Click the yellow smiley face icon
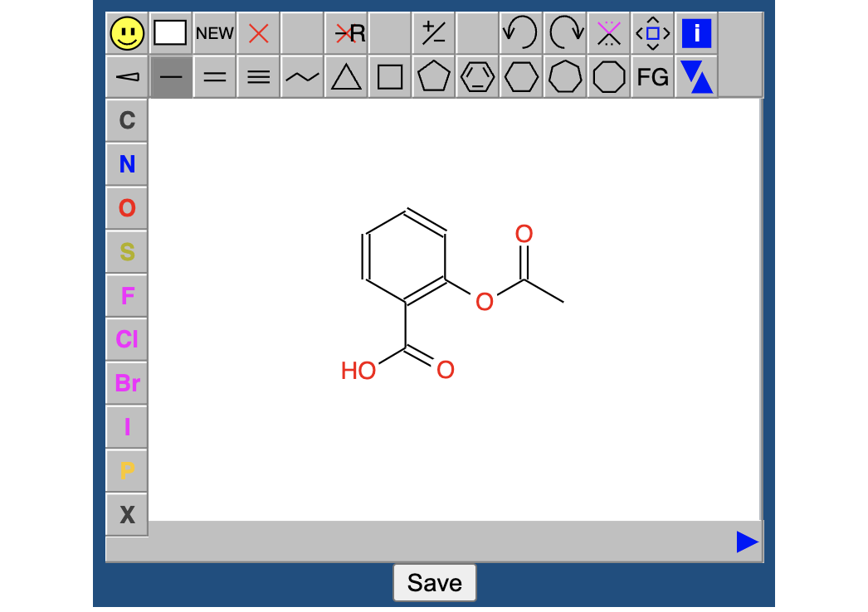 127,34
